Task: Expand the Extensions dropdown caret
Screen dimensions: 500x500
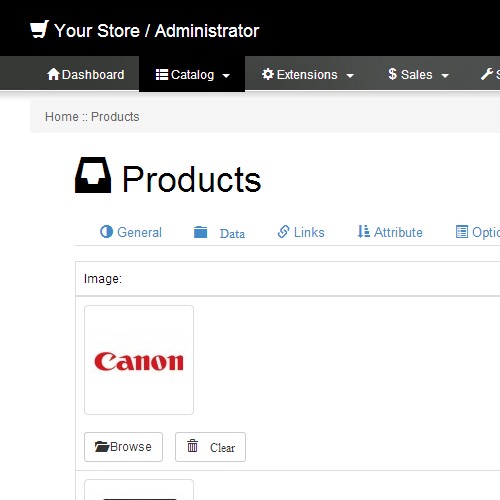Action: pos(350,76)
